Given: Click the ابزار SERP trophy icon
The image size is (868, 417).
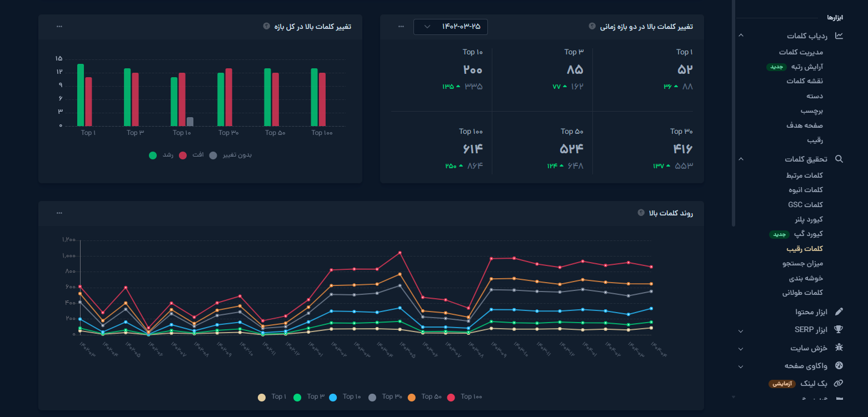Looking at the screenshot, I should (x=839, y=330).
